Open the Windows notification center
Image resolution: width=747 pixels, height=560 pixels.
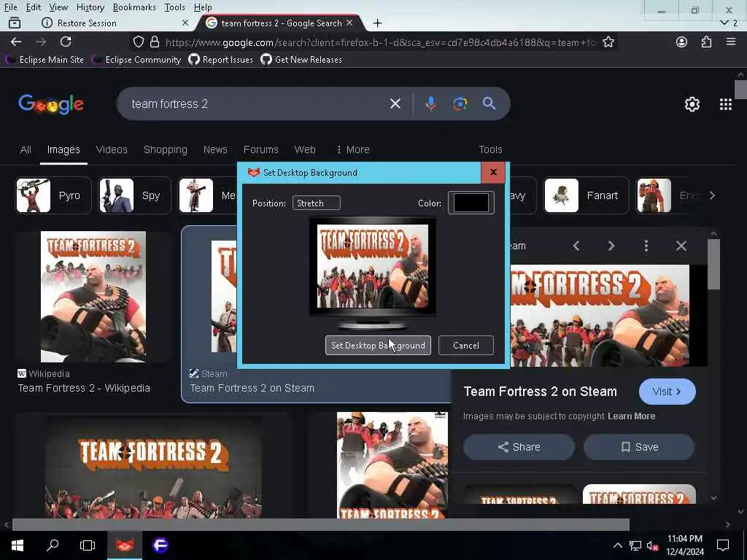[723, 545]
